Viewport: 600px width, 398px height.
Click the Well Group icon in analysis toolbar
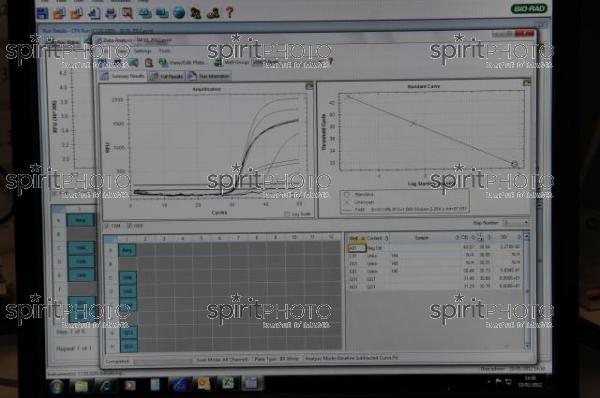click(218, 62)
